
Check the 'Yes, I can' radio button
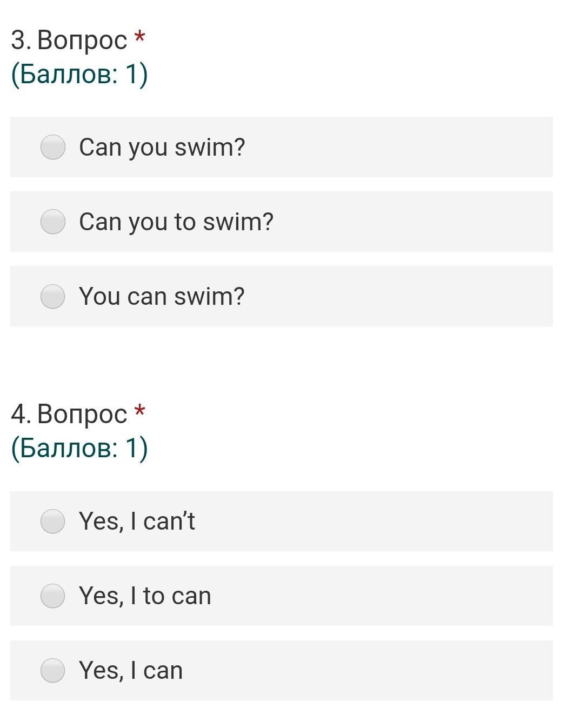click(x=53, y=670)
